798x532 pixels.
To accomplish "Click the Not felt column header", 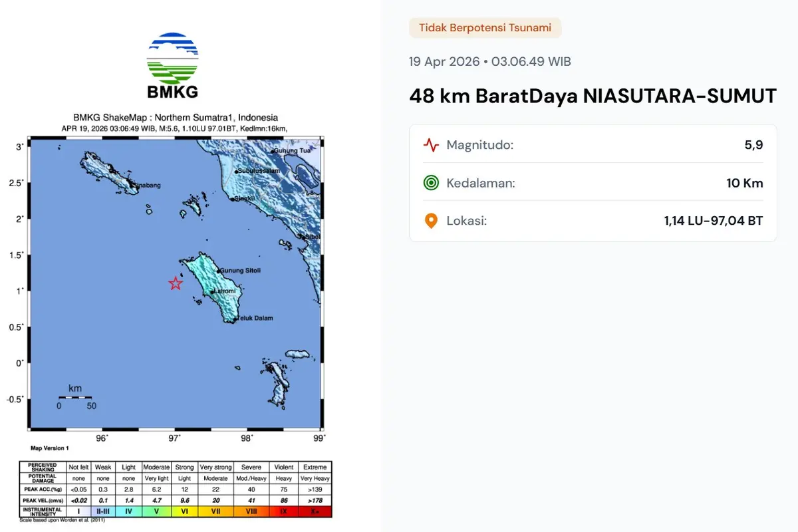I will point(78,467).
